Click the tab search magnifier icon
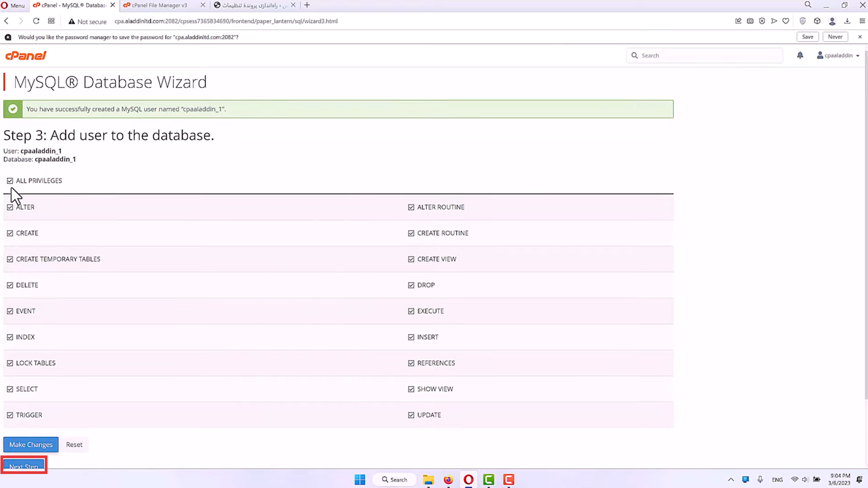 pos(808,5)
